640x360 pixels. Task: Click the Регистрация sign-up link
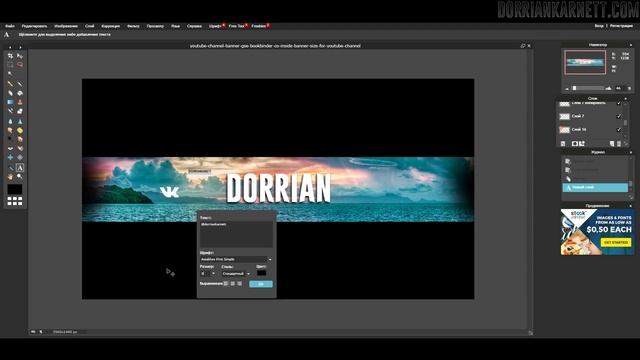click(x=621, y=26)
